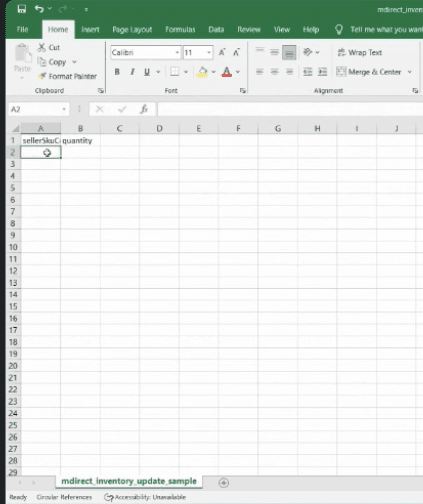Select cell B1 containing quantity

[80, 140]
